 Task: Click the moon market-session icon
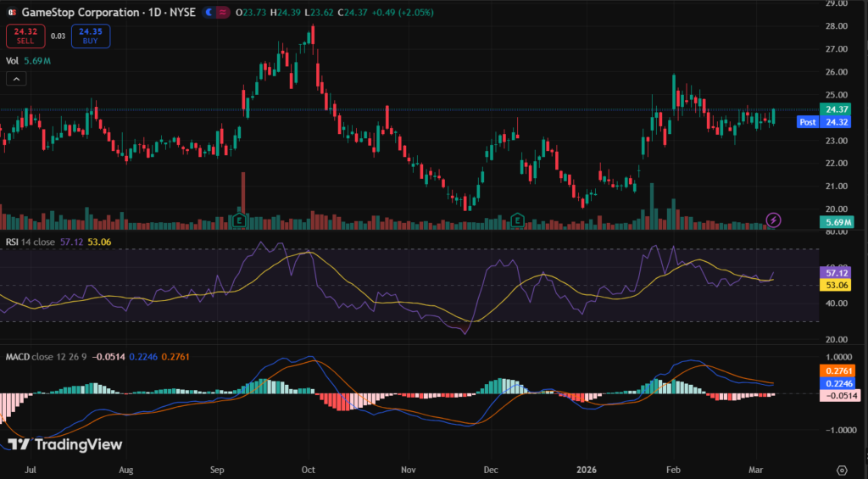207,14
